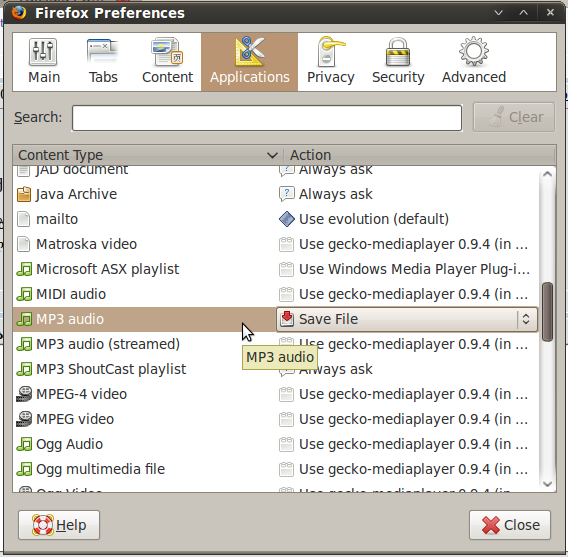Image resolution: width=568 pixels, height=557 pixels.
Task: Click the plugin icon in MIDI audio action
Action: pos(286,294)
